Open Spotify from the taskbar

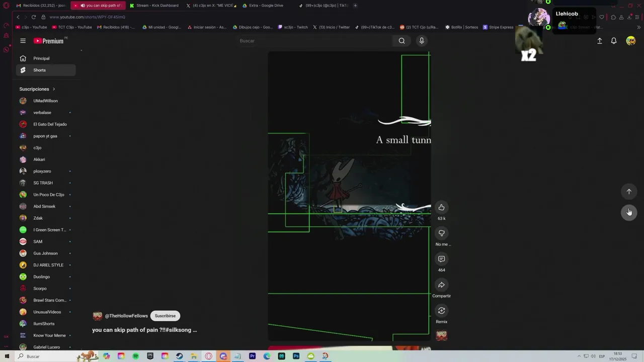136,356
